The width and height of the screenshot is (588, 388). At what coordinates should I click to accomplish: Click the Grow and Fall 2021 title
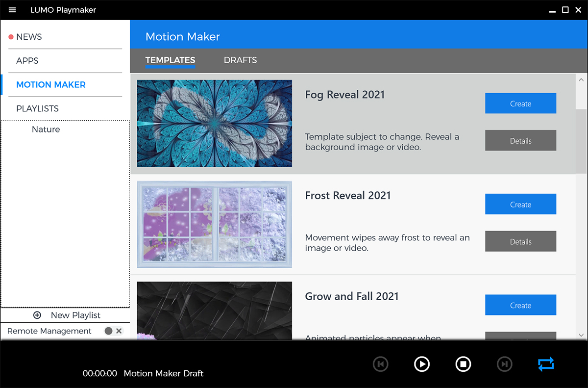[x=352, y=296]
